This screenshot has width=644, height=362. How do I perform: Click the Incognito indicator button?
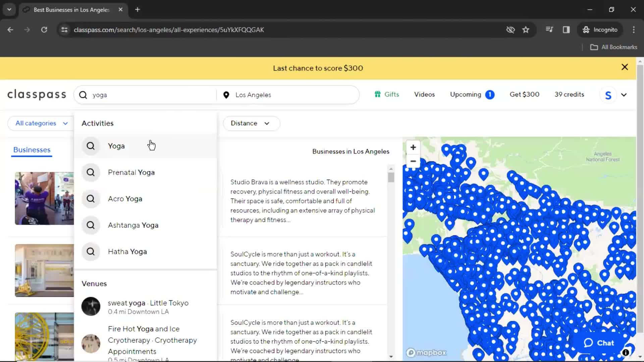[600, 30]
